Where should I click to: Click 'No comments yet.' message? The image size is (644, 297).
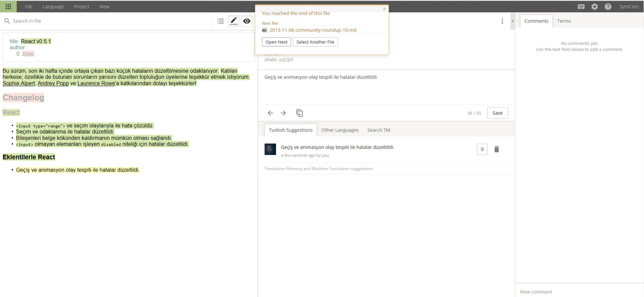tap(579, 43)
